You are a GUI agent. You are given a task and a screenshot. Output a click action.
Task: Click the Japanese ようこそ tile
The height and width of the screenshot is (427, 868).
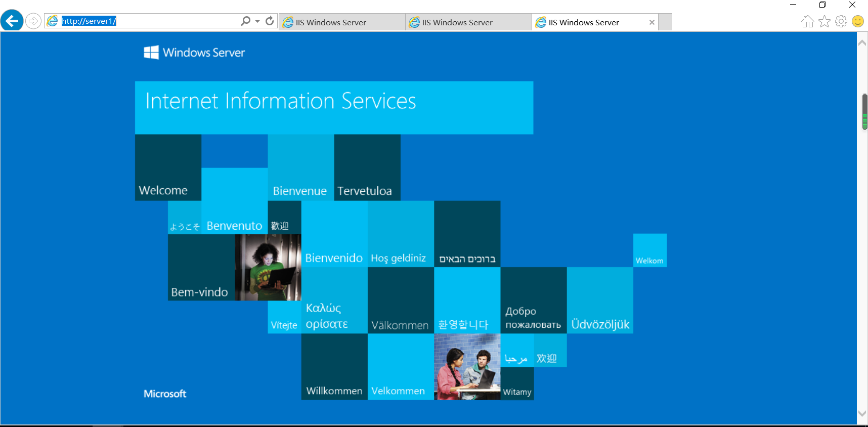tap(185, 218)
